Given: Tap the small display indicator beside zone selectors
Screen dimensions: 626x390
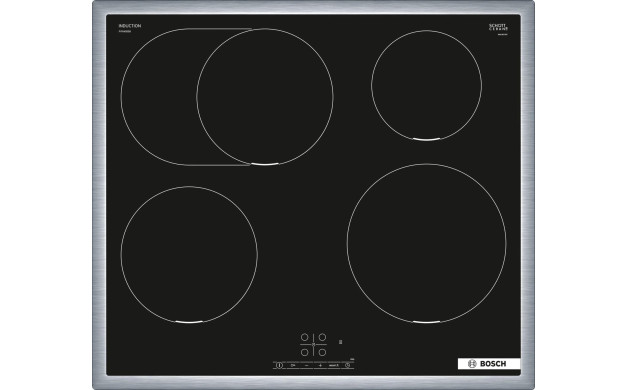Looking at the screenshot, I should [341, 342].
